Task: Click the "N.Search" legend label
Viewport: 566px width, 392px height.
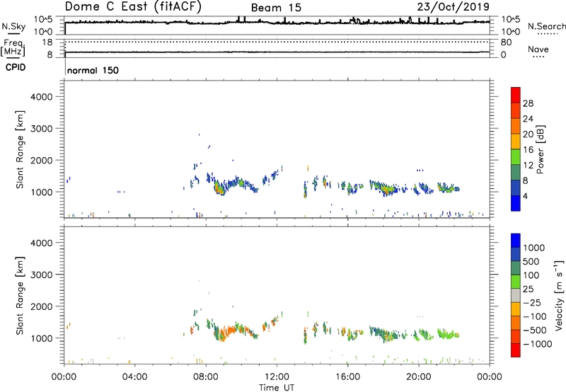Action: point(547,26)
